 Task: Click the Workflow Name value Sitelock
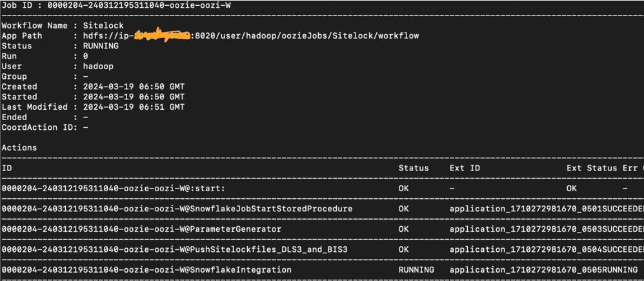click(x=103, y=25)
